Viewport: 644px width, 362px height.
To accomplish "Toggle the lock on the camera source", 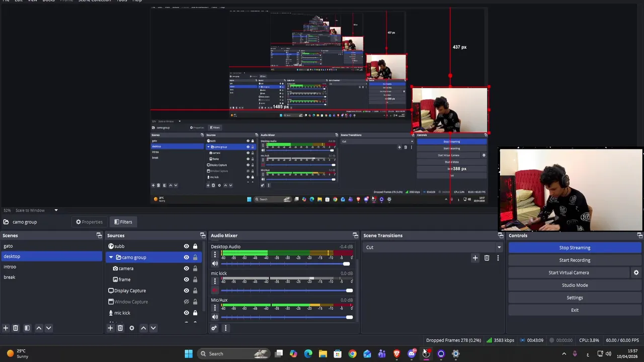I will [195, 268].
